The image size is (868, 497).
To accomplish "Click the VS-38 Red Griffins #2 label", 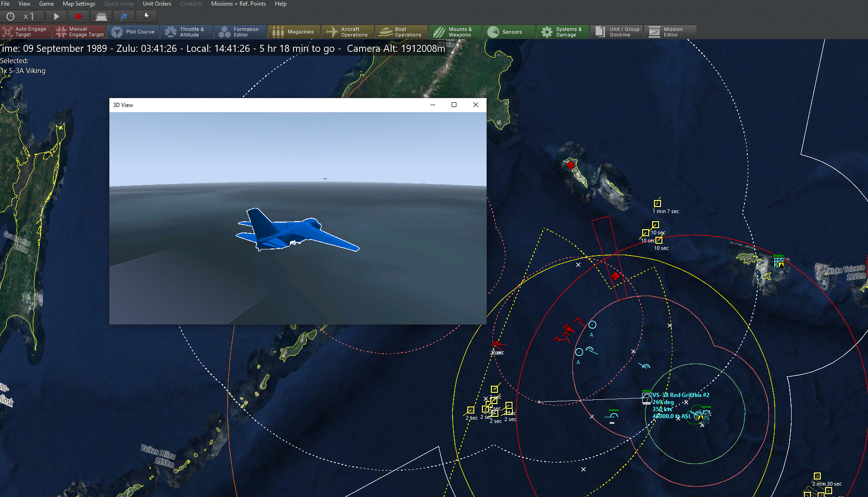I will pyautogui.click(x=681, y=395).
